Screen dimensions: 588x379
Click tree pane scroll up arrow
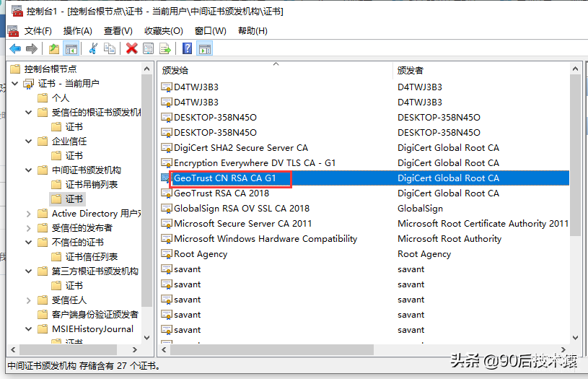point(146,69)
